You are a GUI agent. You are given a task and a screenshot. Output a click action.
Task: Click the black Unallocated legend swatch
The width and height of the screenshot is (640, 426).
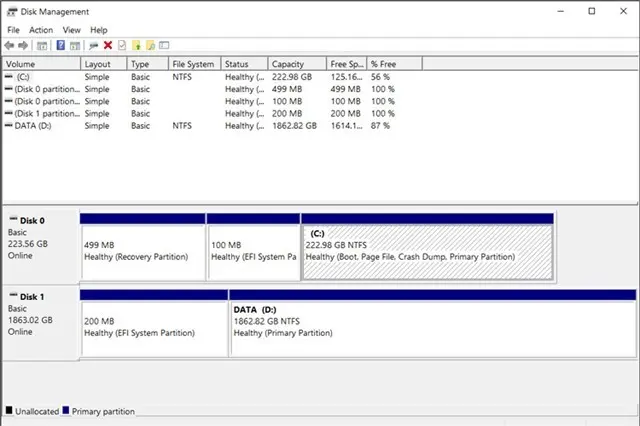click(x=9, y=410)
